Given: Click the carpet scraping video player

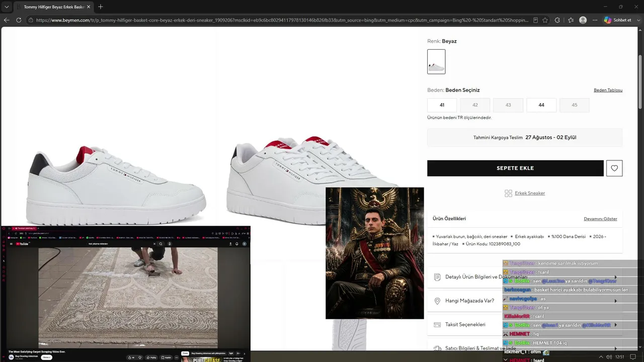Looking at the screenshot, I should pyautogui.click(x=128, y=298).
